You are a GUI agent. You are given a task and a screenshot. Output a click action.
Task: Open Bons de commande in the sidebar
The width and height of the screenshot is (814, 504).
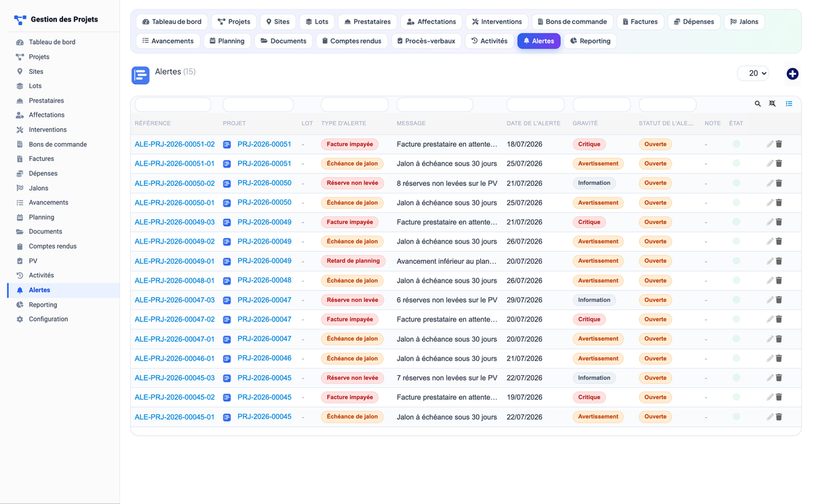pos(58,144)
